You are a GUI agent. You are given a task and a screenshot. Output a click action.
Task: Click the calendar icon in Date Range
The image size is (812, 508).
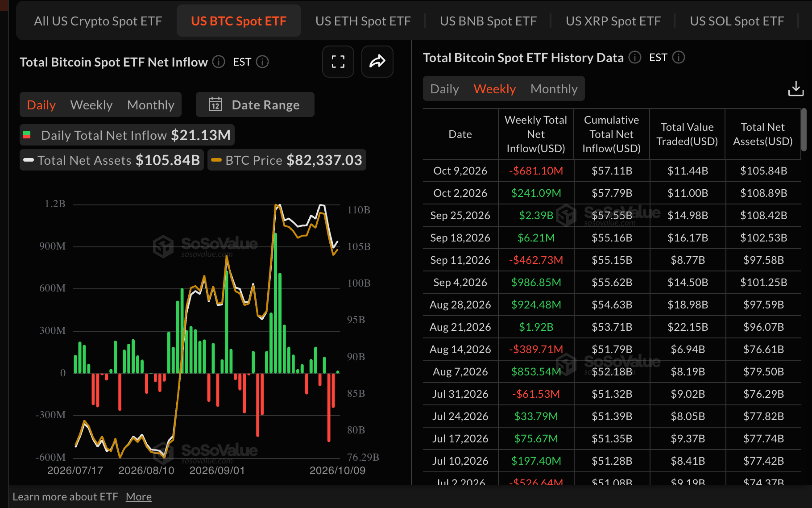[x=215, y=104]
